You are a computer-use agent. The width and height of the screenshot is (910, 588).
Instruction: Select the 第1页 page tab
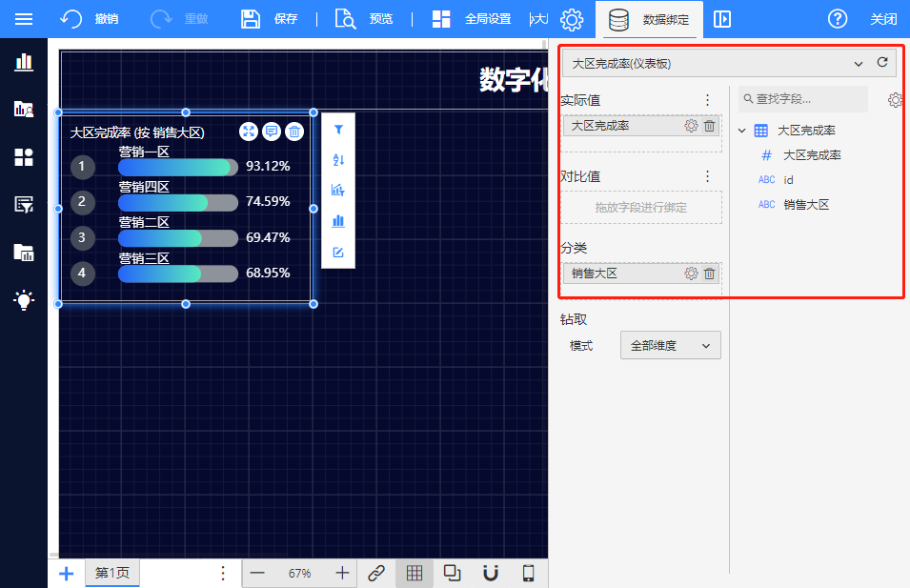pos(111,573)
